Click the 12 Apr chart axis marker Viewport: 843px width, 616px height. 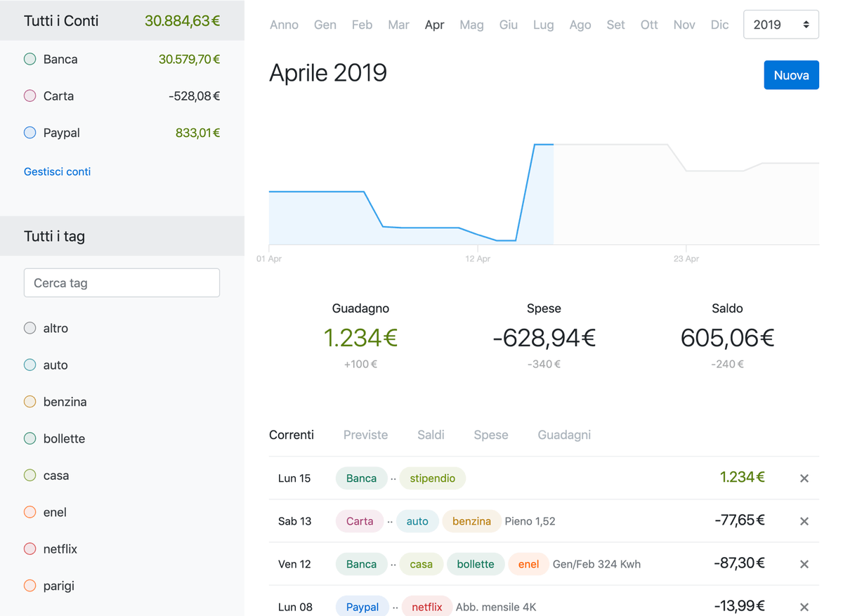pos(478,258)
